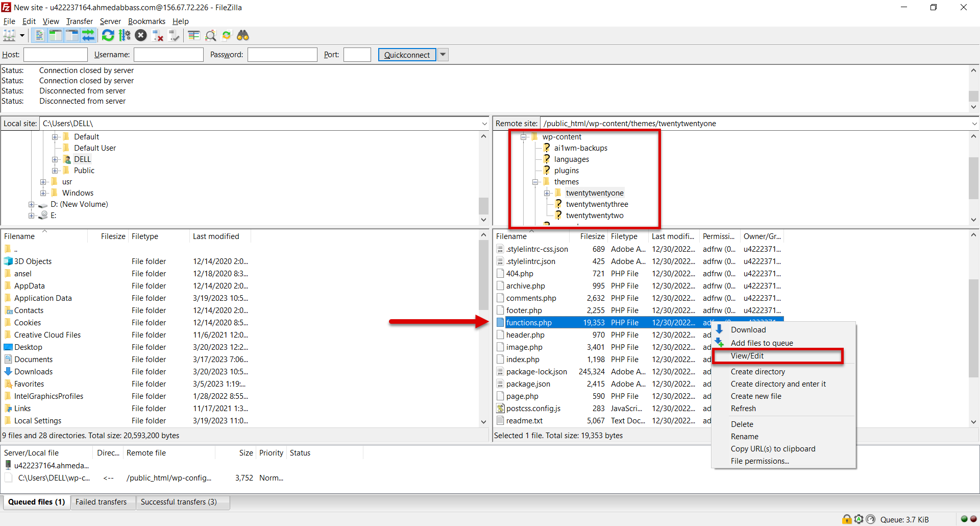Collapse the themes folder in remote tree

coord(535,182)
